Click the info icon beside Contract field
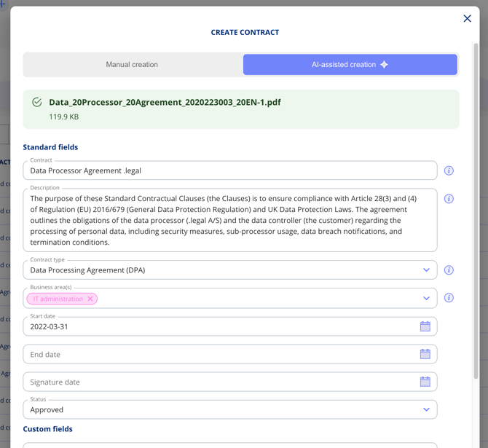This screenshot has height=448, width=488. [449, 170]
